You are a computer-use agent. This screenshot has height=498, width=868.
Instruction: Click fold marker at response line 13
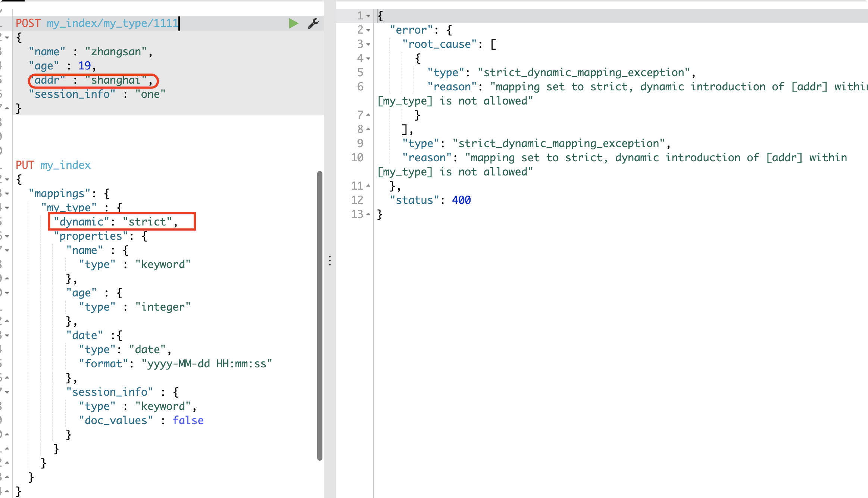tap(368, 214)
